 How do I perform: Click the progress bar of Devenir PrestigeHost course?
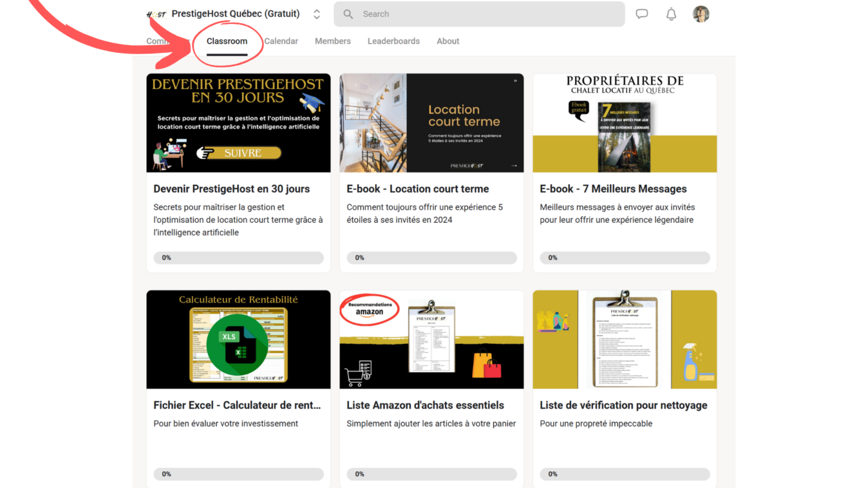pyautogui.click(x=239, y=258)
